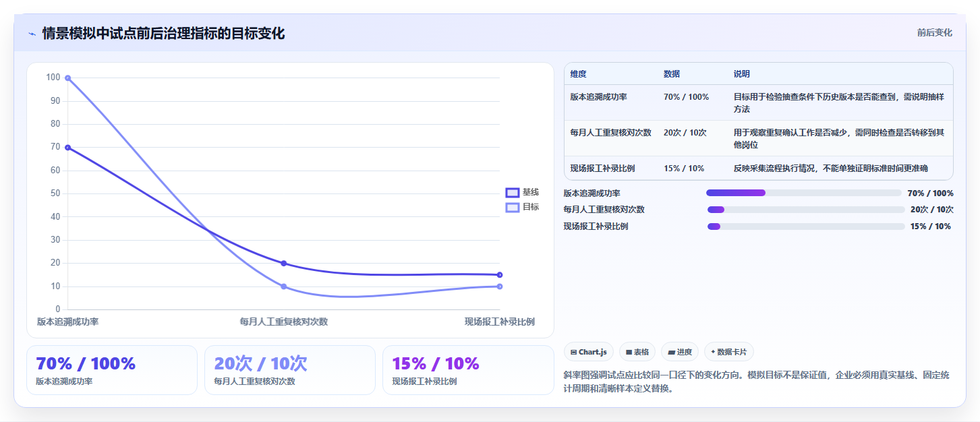Image resolution: width=980 pixels, height=422 pixels.
Task: Toggle the 基线 legend series
Action: (x=523, y=192)
